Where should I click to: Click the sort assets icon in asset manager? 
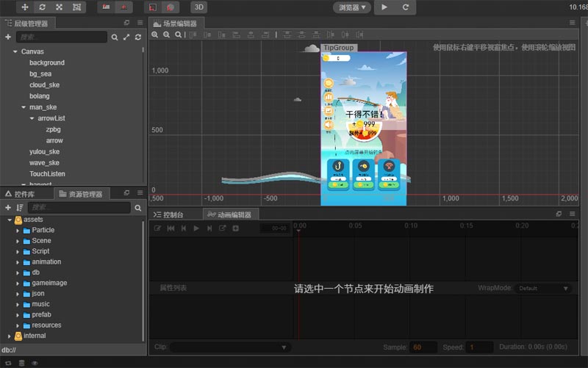tap(20, 208)
